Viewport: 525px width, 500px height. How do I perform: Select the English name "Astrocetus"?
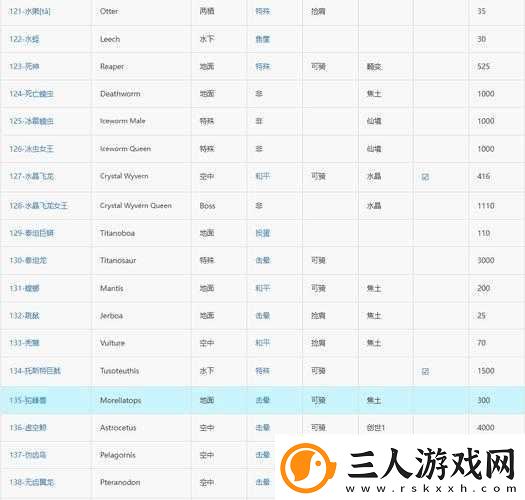pos(118,428)
